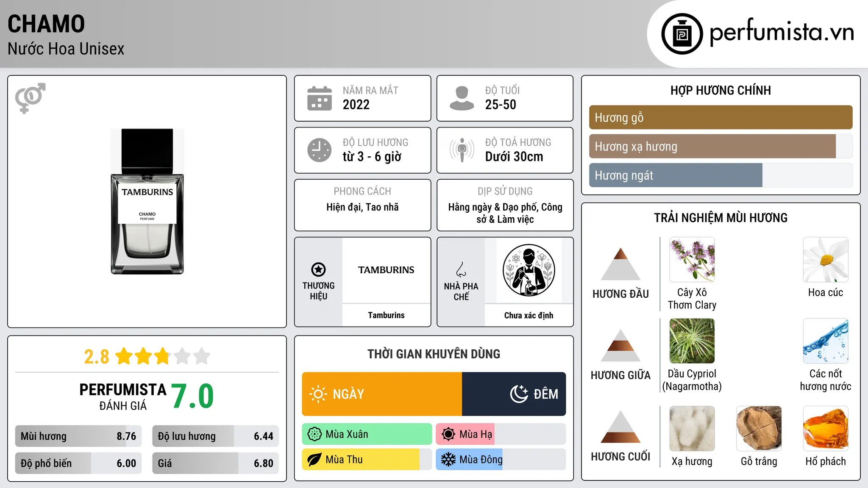This screenshot has height=488, width=868.
Task: Click the Chưa xác định perfumer label
Action: (x=529, y=315)
